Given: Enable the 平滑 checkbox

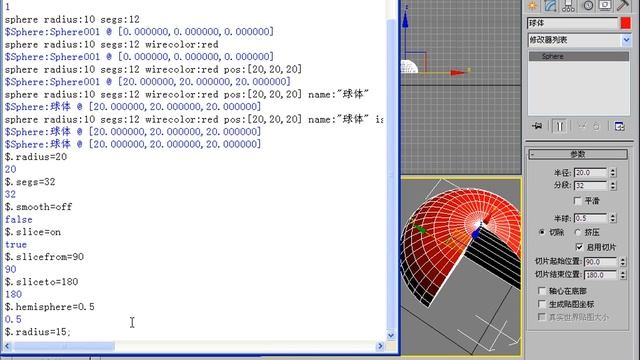Looking at the screenshot, I should (578, 201).
